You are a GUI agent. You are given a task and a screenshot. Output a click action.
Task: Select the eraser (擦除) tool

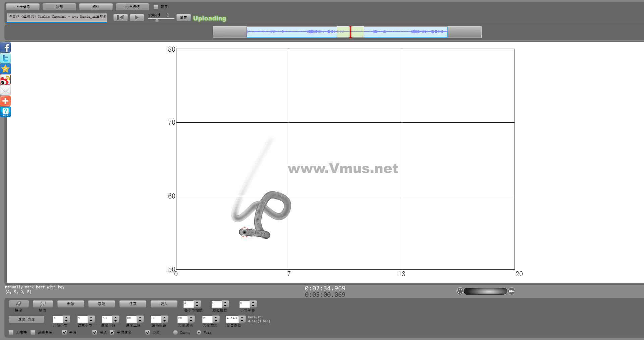click(18, 304)
